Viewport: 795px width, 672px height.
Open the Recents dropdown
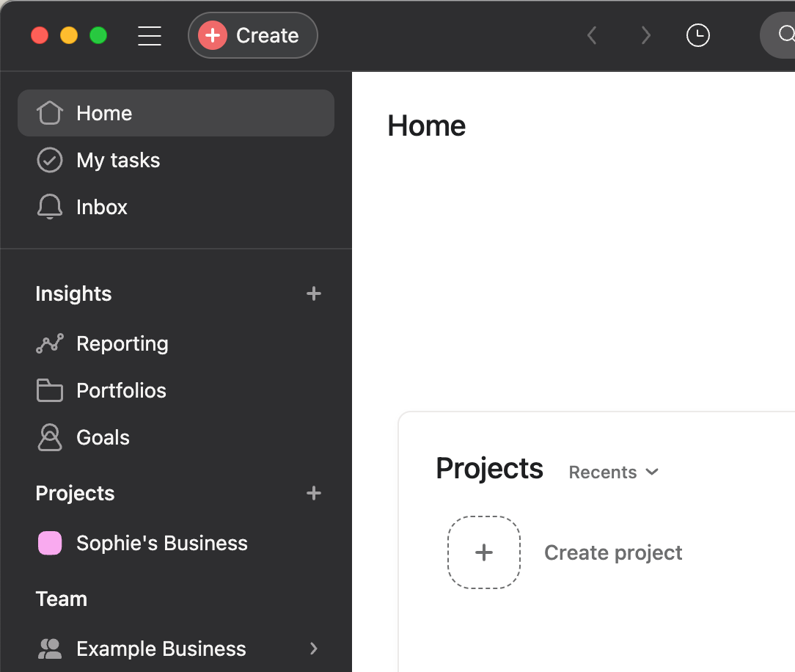[x=614, y=472]
